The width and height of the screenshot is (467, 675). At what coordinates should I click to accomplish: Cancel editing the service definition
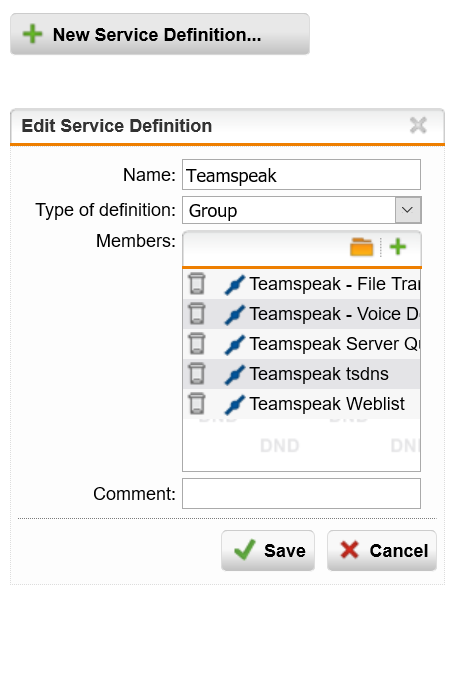(382, 551)
